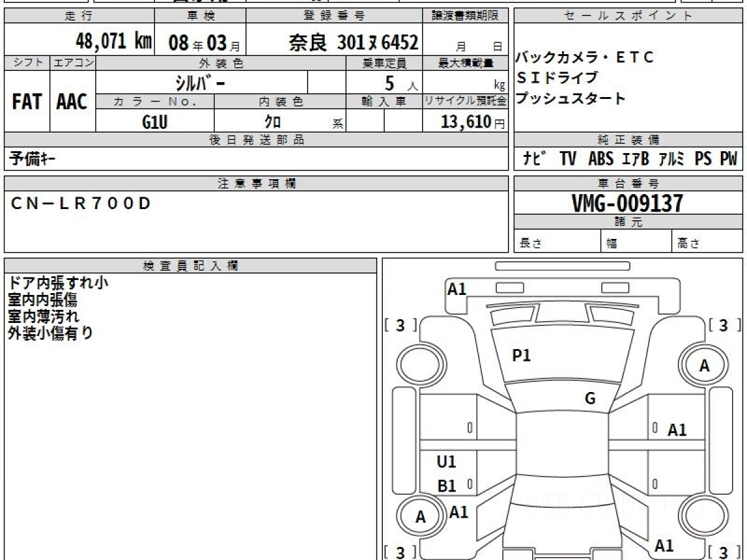
Task: Select the セールスポイント header
Action: 628,16
